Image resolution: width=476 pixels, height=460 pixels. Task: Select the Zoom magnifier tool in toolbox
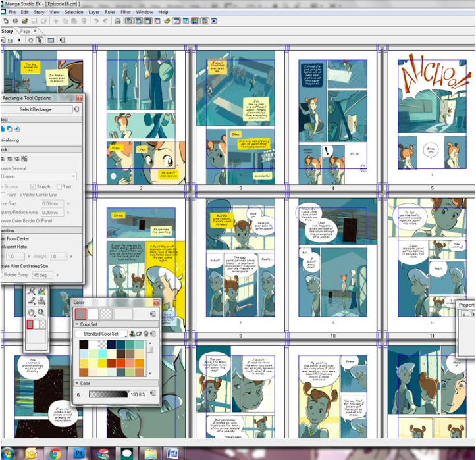click(x=41, y=312)
